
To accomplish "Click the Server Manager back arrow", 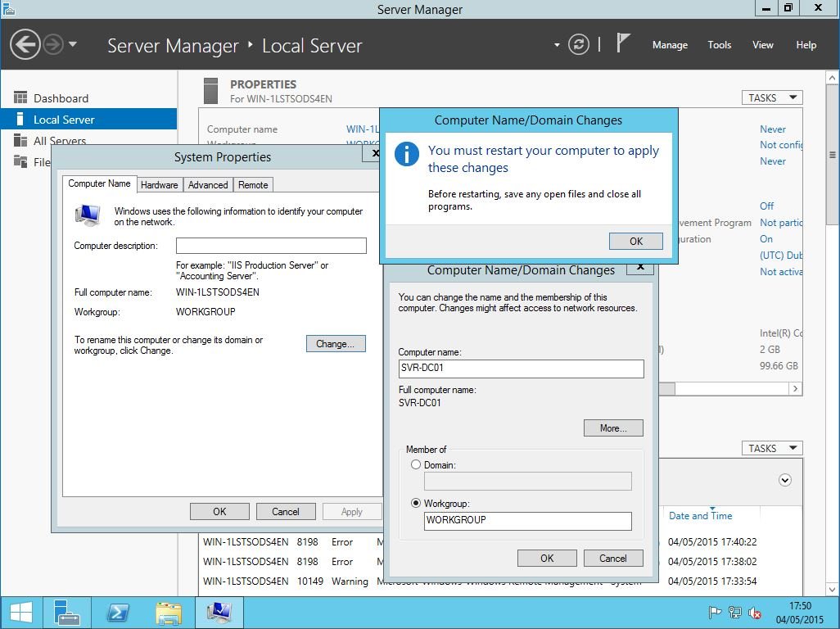I will point(25,44).
